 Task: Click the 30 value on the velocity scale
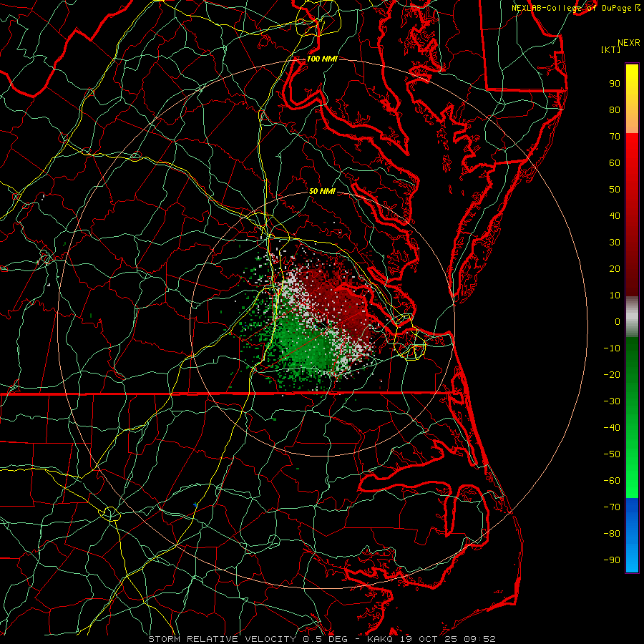[615, 243]
